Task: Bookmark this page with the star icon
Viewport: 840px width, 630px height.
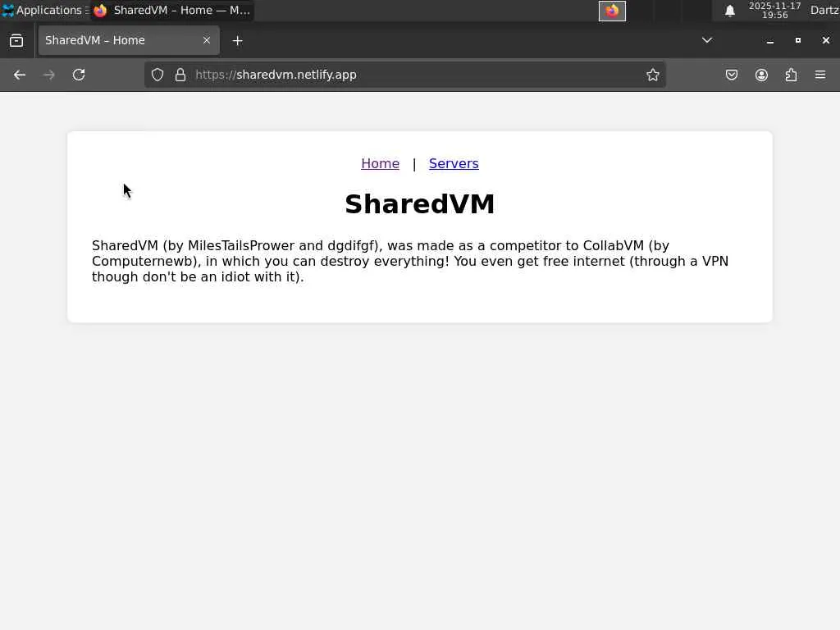Action: tap(652, 75)
